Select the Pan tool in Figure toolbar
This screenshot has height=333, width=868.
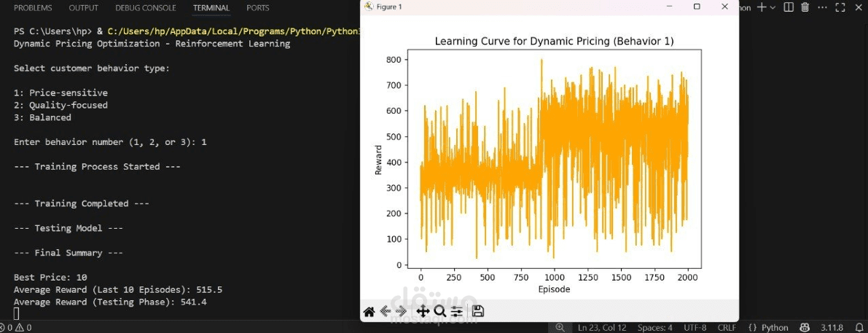423,311
